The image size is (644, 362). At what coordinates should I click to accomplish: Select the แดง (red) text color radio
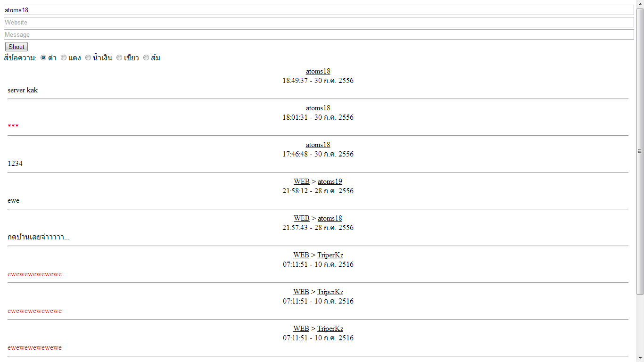[64, 58]
